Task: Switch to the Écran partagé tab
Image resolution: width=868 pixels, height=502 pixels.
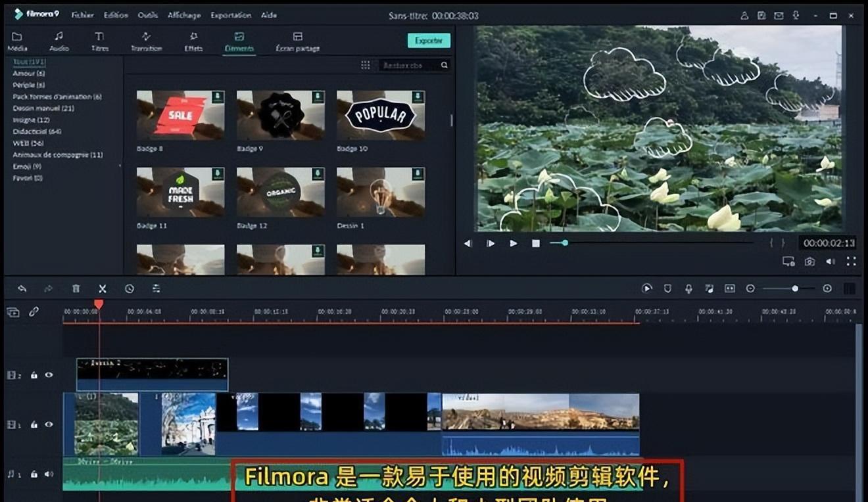Action: click(298, 41)
